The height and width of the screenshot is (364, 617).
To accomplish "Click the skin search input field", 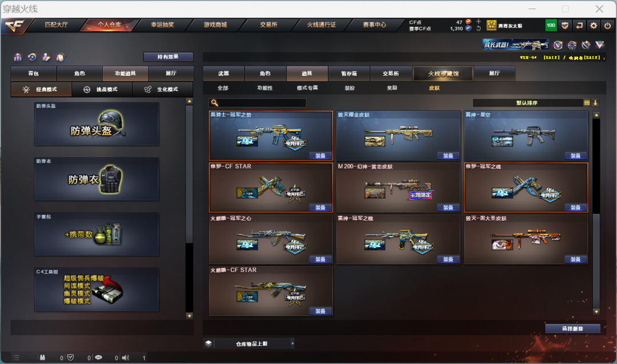I will coord(257,103).
